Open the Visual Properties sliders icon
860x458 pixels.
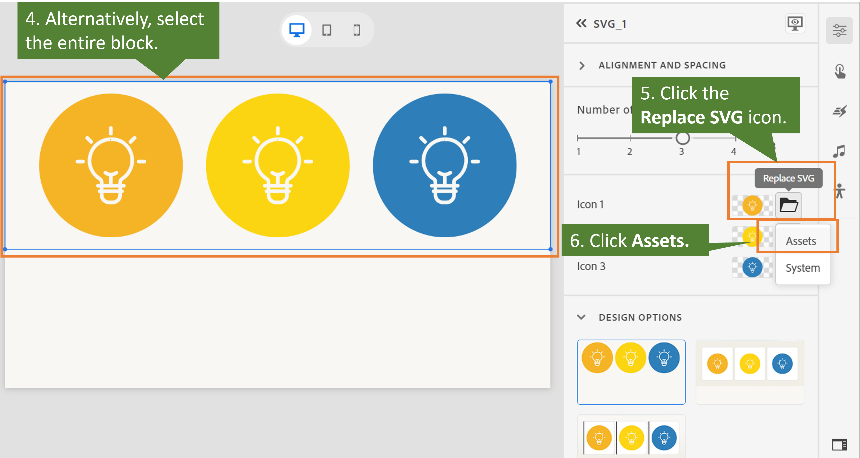click(x=839, y=29)
